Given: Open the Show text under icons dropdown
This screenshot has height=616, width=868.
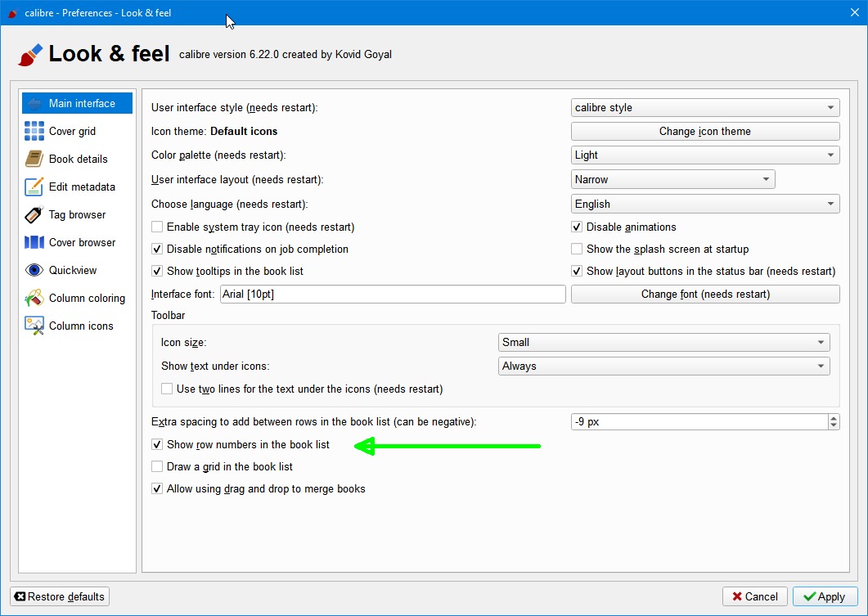Looking at the screenshot, I should (x=663, y=366).
